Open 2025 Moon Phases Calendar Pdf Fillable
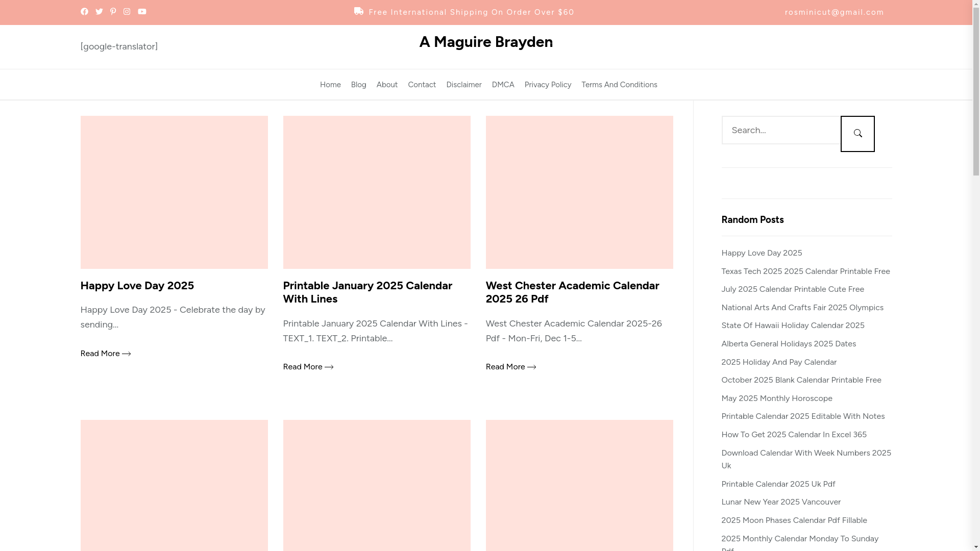This screenshot has width=980, height=551. point(794,520)
